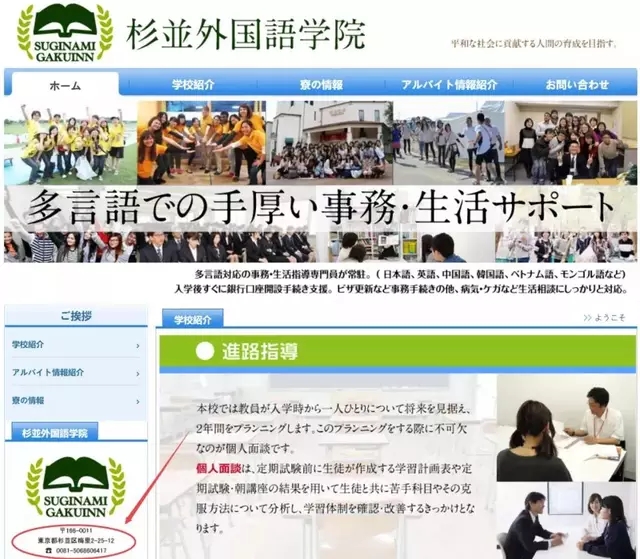640x559 pixels.
Task: Click the 多言語での手厚い事務・生活サポート banner text
Action: tap(321, 208)
